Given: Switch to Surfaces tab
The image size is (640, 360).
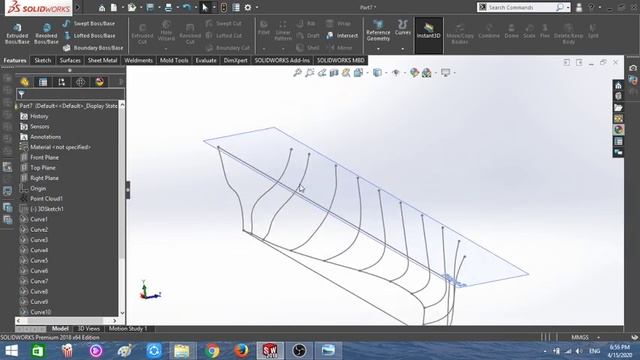Looking at the screenshot, I should pos(70,60).
